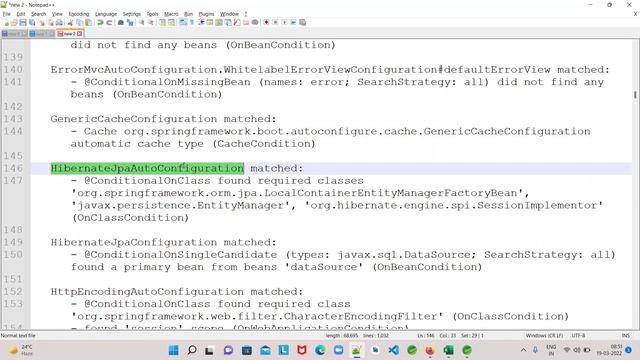
Task: Cut selection using the scissors icon
Action: tap(70, 22)
